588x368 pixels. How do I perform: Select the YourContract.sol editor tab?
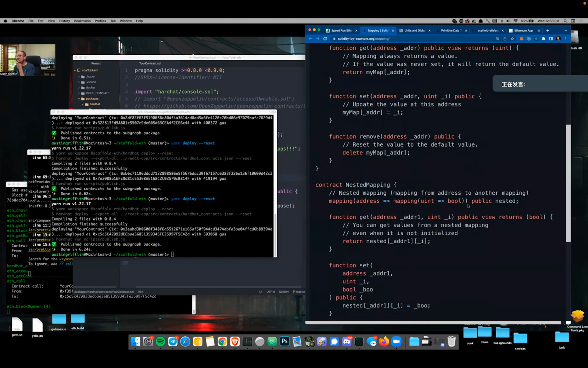150,64
